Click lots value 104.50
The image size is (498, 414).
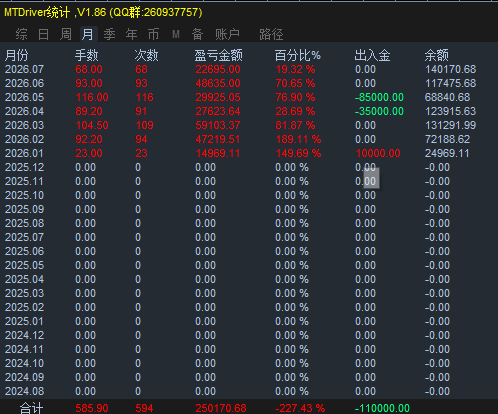[92, 125]
